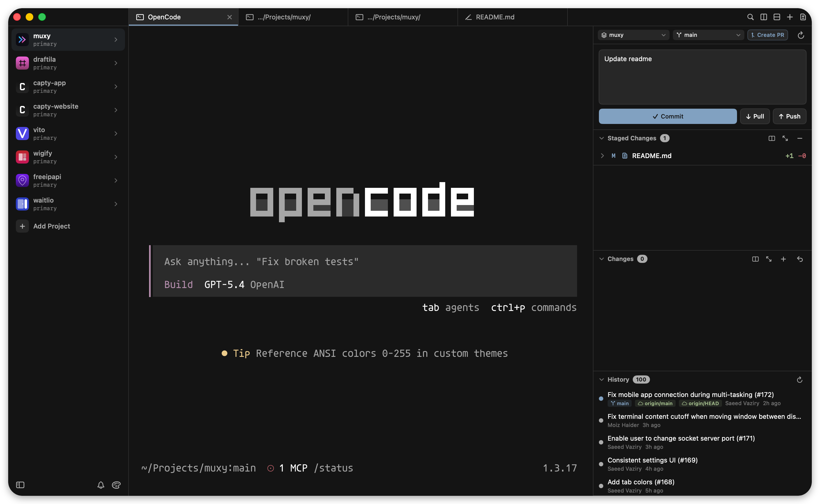The image size is (820, 504).
Task: Click Add Project in the sidebar
Action: pyautogui.click(x=68, y=226)
